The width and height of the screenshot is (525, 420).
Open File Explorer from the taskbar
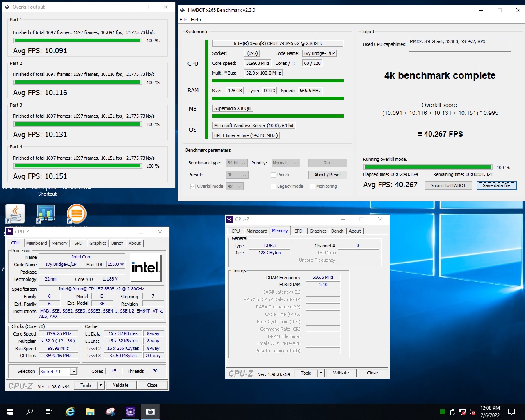pos(90,411)
